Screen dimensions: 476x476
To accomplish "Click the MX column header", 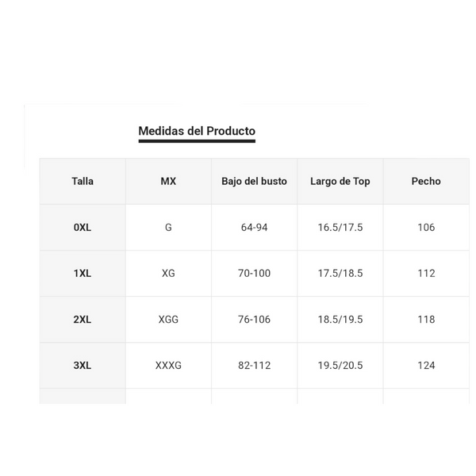I will pyautogui.click(x=168, y=181).
